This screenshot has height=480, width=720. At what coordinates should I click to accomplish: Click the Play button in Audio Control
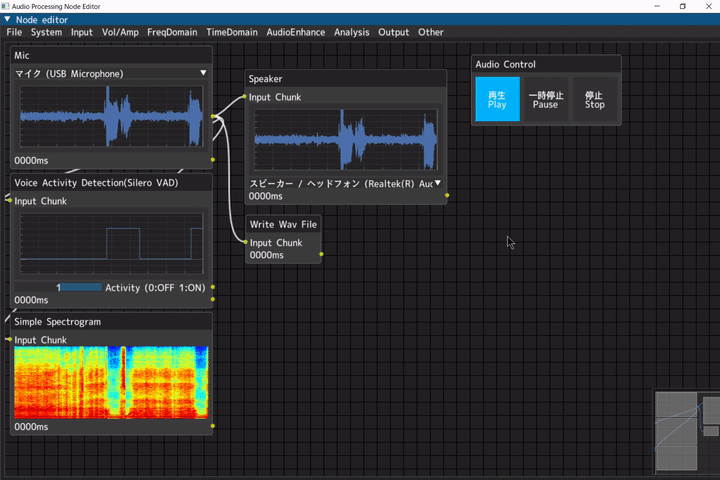point(497,99)
